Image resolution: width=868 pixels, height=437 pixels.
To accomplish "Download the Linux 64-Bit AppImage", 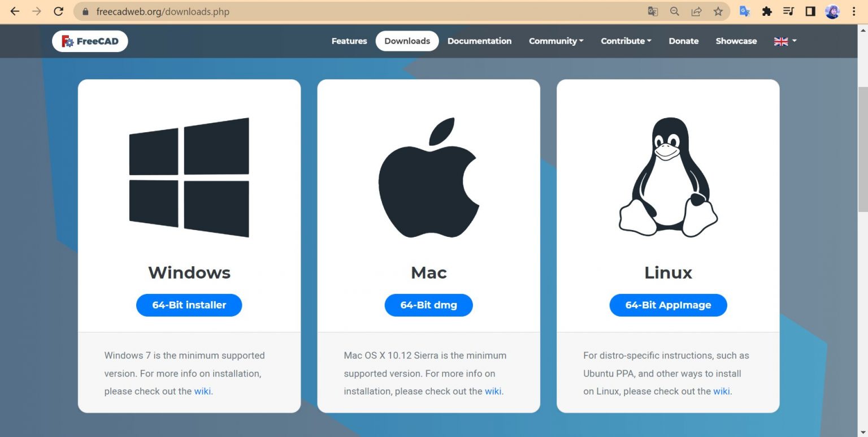I will coord(668,305).
